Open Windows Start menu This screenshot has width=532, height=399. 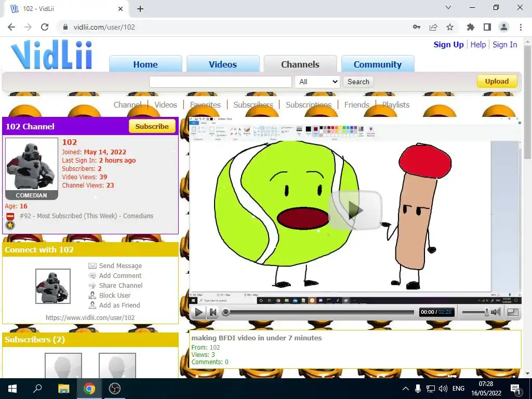(x=12, y=389)
